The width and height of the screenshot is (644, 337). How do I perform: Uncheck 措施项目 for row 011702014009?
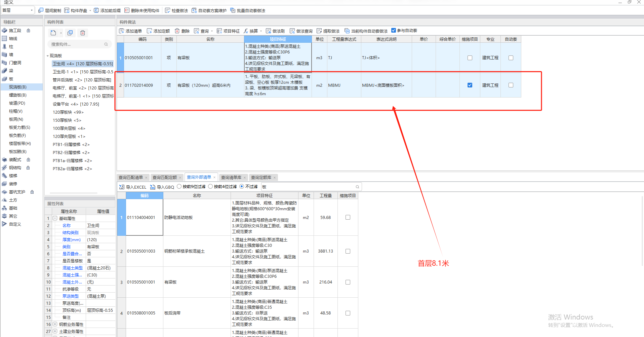click(470, 85)
